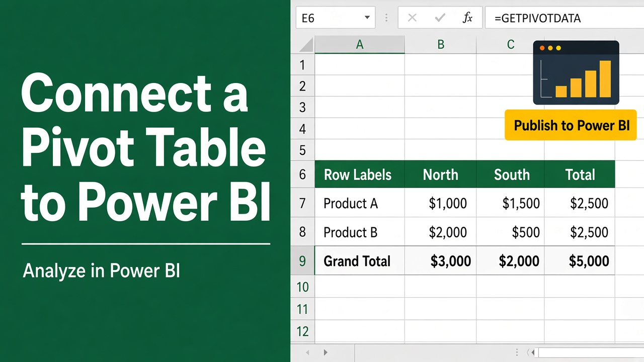Select column A header
644x362 pixels.
coord(360,45)
